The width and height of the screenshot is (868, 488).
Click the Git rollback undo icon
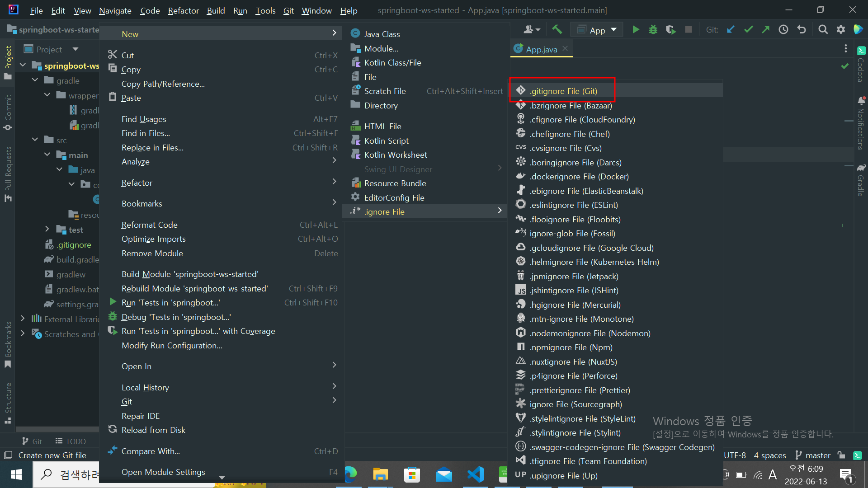click(x=802, y=30)
